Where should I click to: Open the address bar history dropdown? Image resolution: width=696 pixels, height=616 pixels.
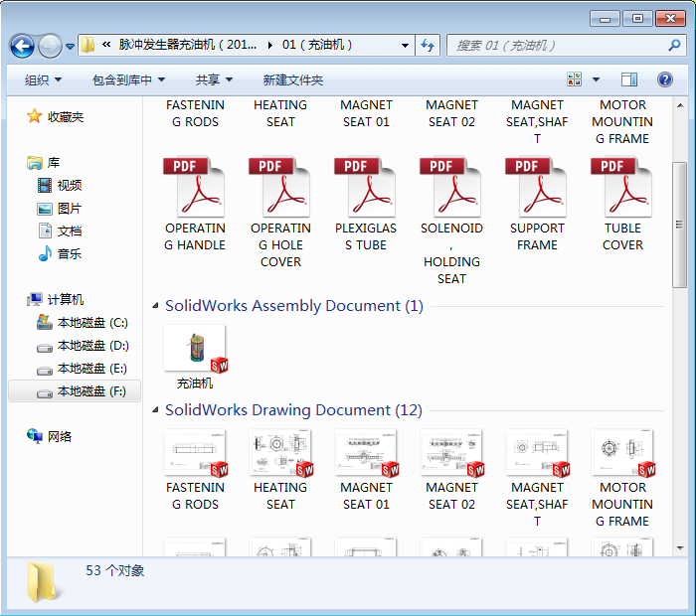point(405,46)
